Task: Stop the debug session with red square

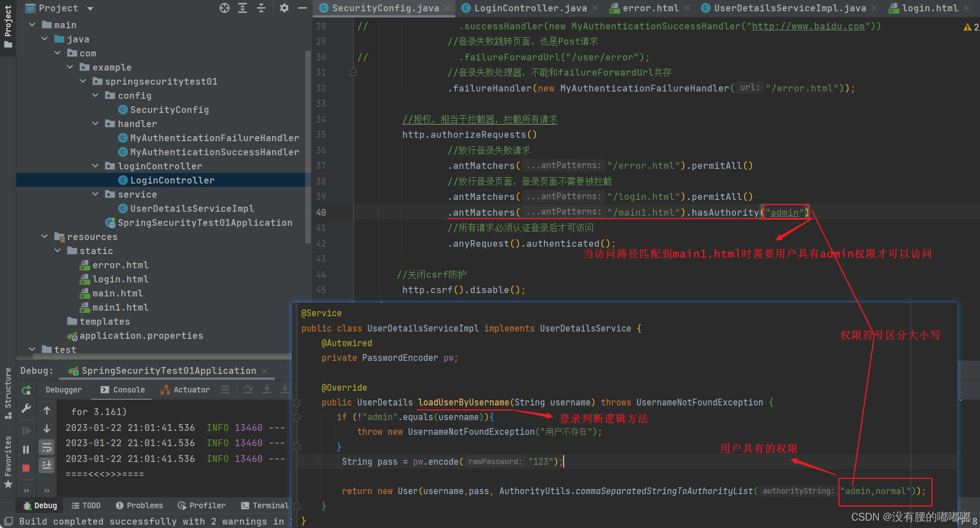Action: click(26, 468)
